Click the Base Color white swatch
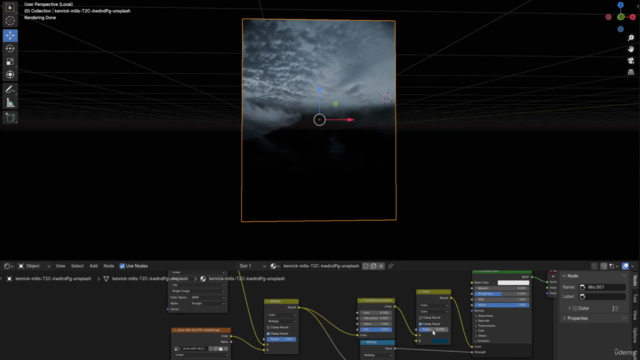640x360 pixels. tap(513, 282)
